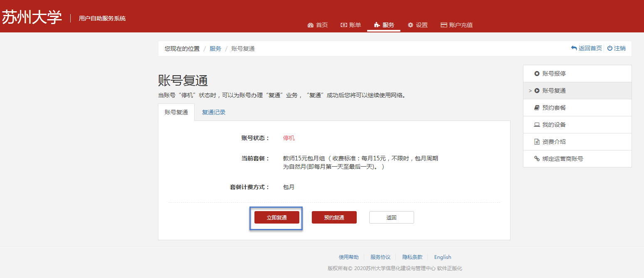Click the power icon beside 注销
This screenshot has height=278, width=644.
610,48
